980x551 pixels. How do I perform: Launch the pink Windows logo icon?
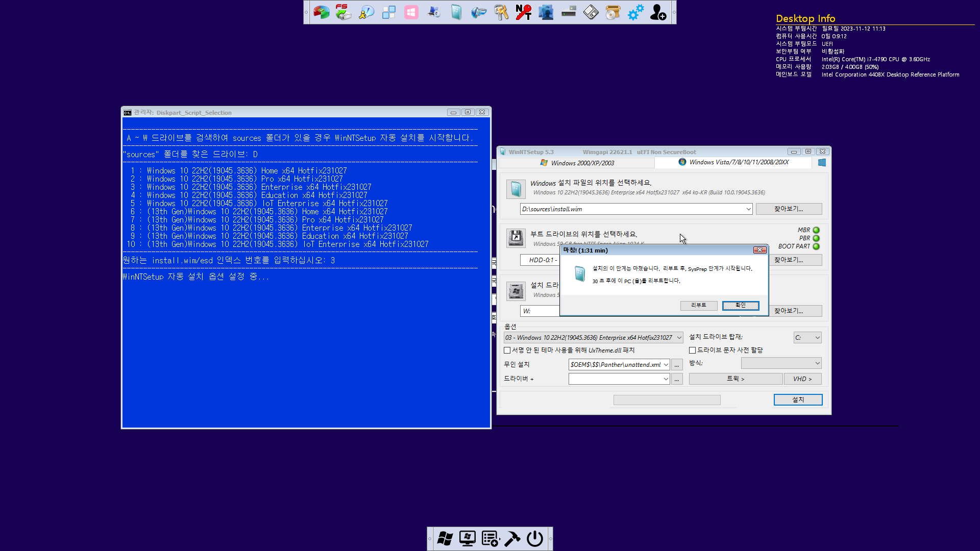click(411, 12)
